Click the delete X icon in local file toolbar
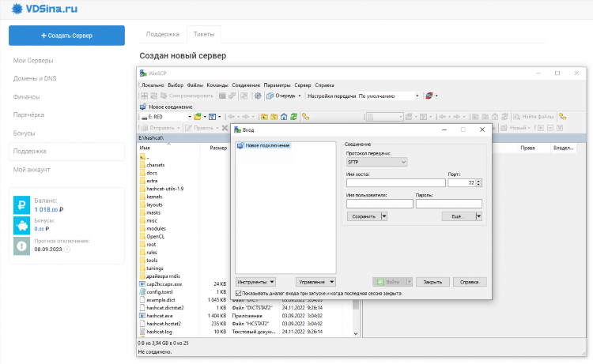The width and height of the screenshot is (593, 364). click(x=225, y=128)
